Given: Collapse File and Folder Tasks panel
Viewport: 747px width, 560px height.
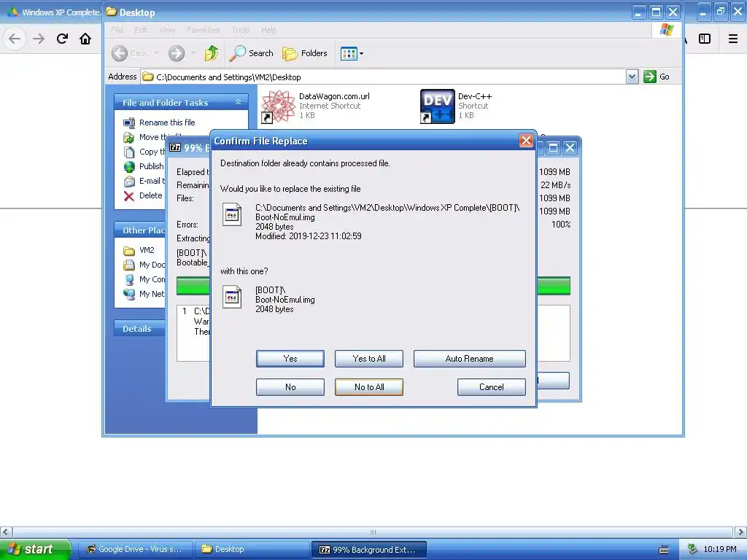Looking at the screenshot, I should (239, 102).
